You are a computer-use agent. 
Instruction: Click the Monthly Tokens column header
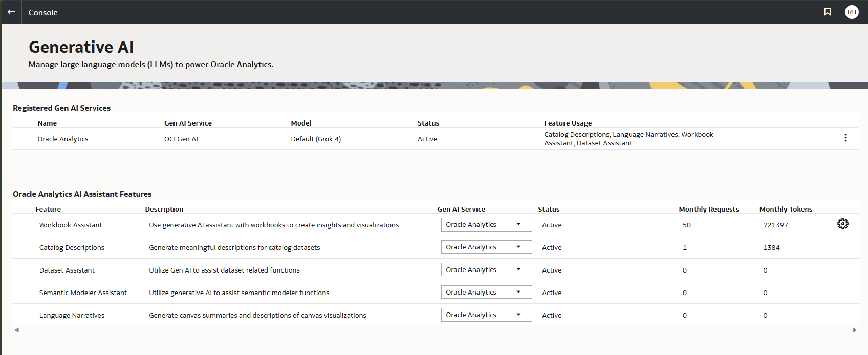[x=786, y=210]
